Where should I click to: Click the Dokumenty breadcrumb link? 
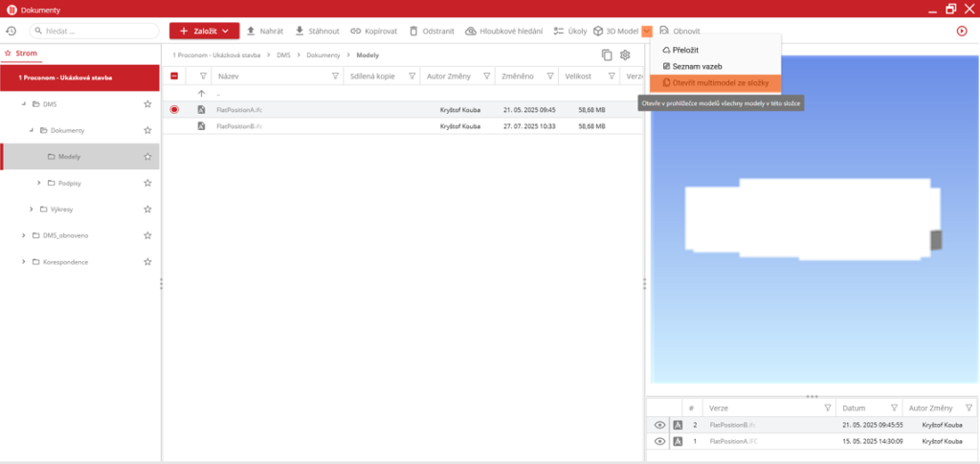point(324,57)
